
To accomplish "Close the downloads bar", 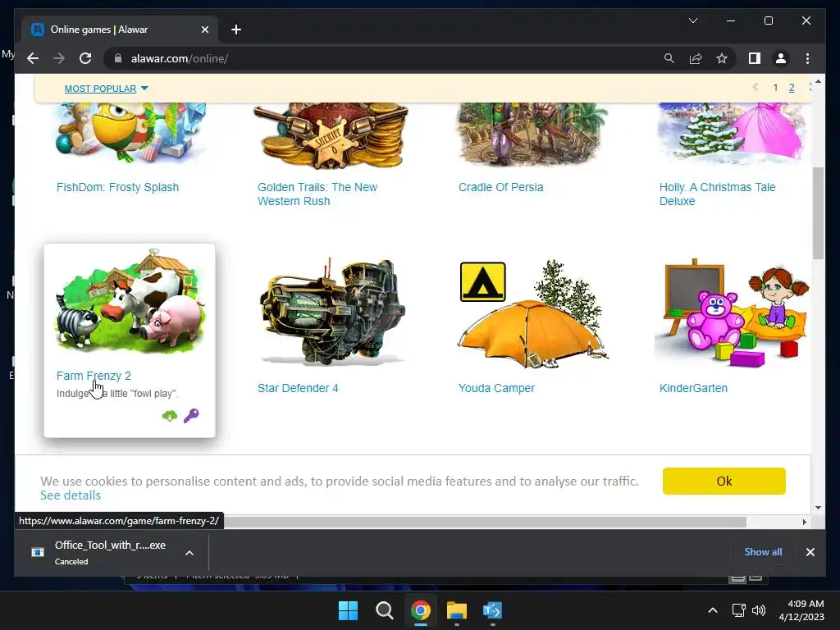I will [x=810, y=552].
